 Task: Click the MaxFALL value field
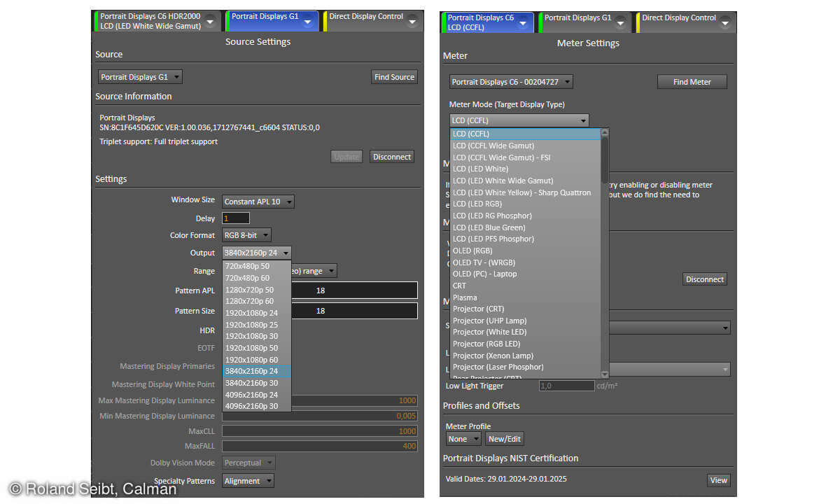coord(320,446)
